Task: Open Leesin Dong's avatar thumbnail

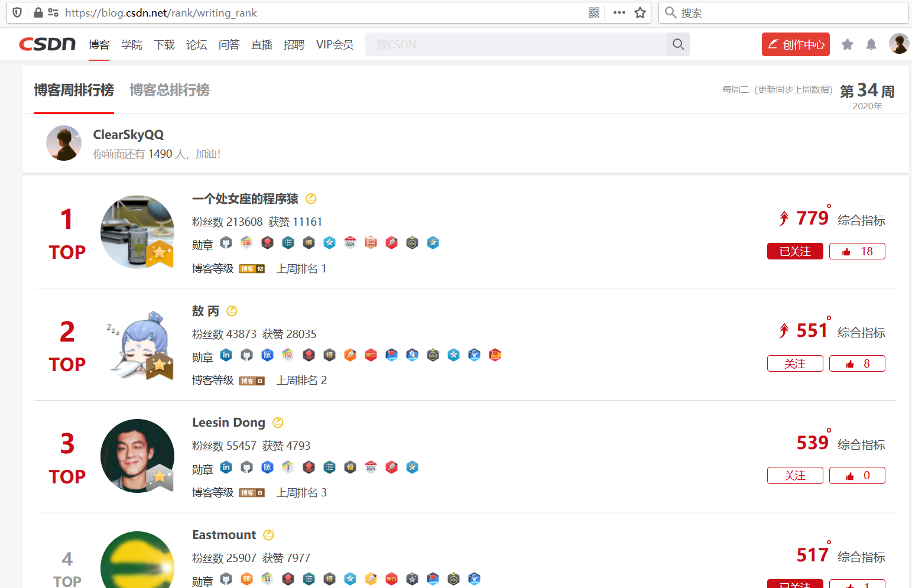Action: coord(137,456)
